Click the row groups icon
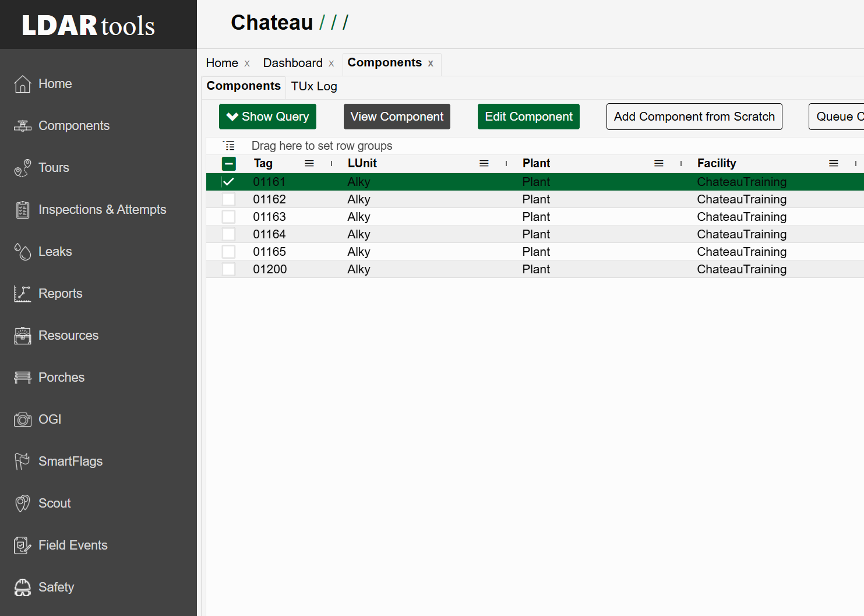Screen dimensions: 864x616 point(229,146)
